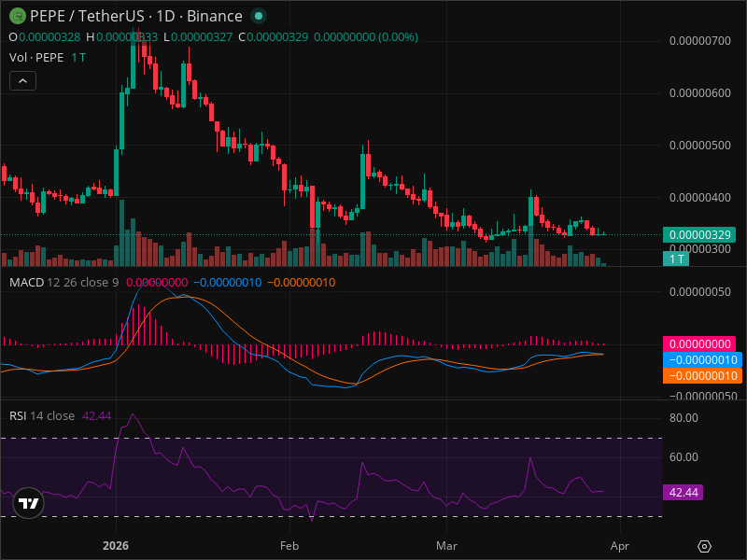Open chart settings hexagon icon

coord(704,546)
